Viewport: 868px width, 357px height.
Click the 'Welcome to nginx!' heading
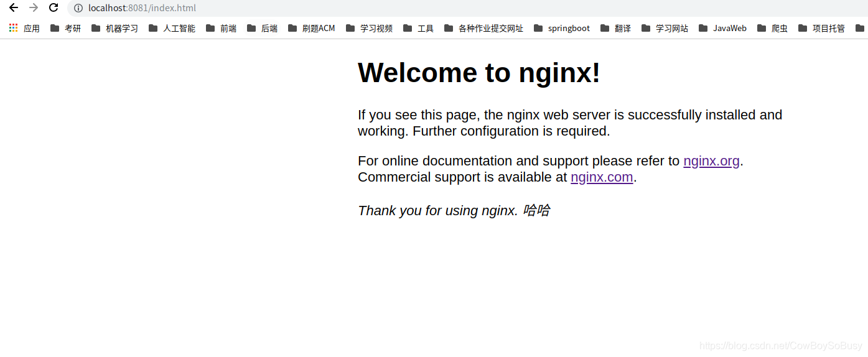tap(479, 73)
